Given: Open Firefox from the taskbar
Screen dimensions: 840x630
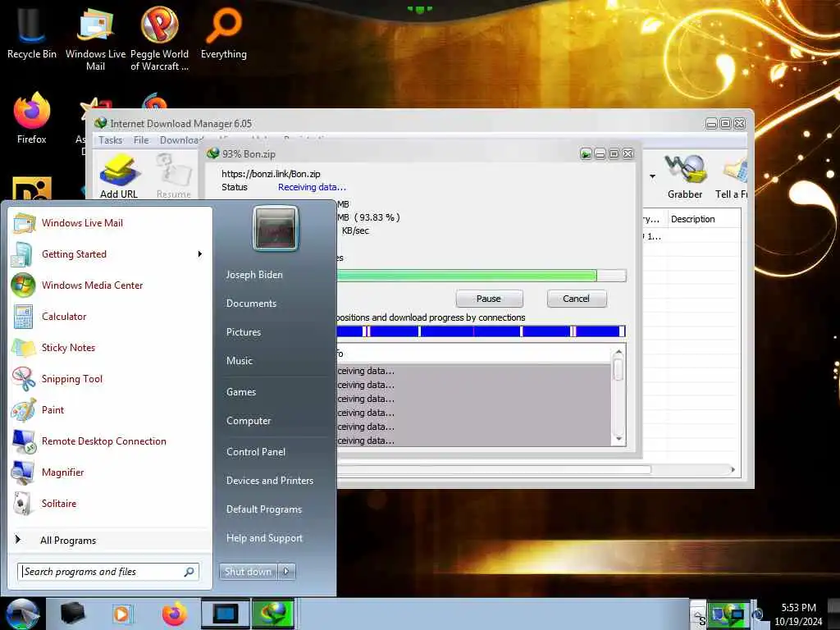Looking at the screenshot, I should point(174,614).
